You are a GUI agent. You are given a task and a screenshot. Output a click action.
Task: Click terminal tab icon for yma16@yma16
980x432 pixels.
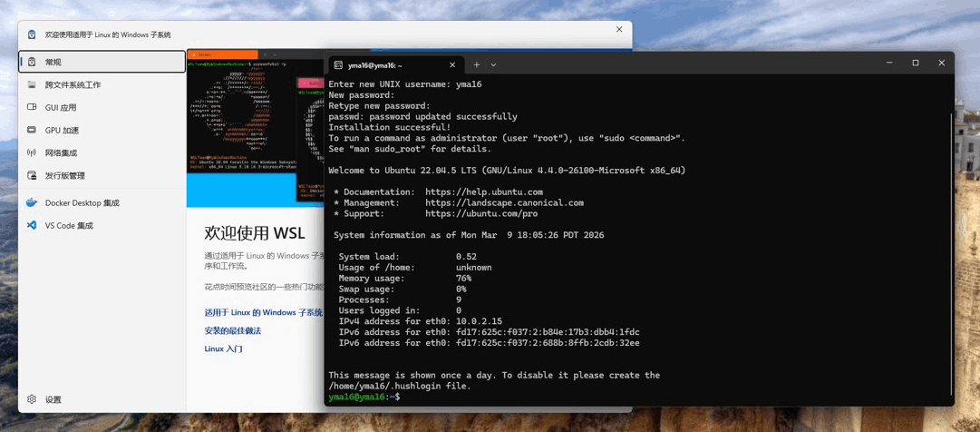(x=338, y=64)
